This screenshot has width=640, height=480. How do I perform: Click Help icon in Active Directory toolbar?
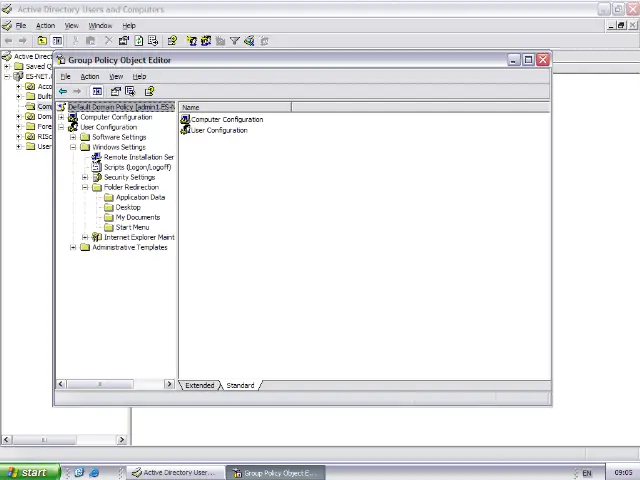point(172,41)
